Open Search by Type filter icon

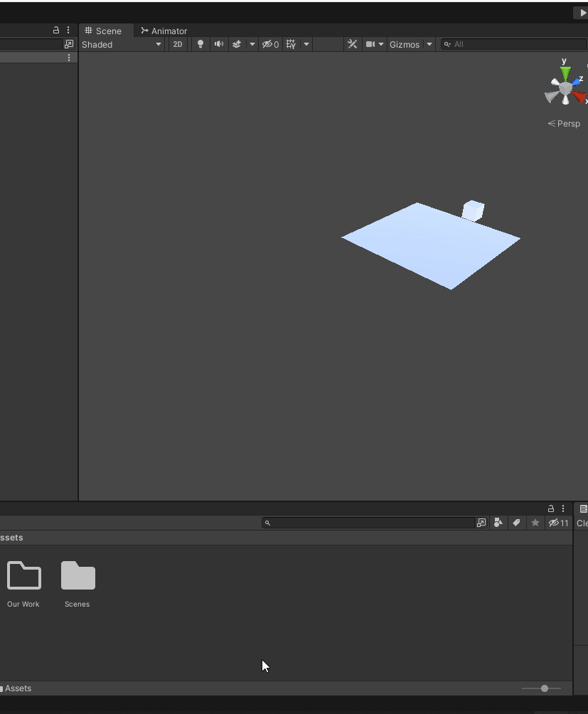point(498,523)
